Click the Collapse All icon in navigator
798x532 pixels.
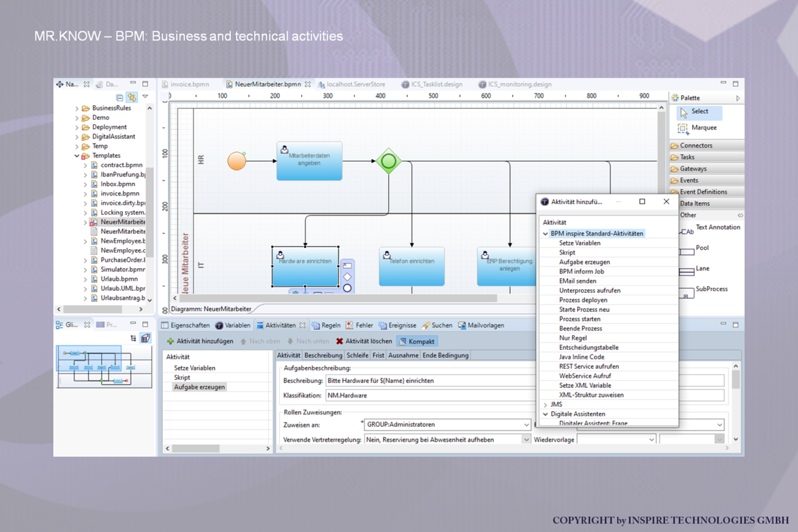[120, 97]
